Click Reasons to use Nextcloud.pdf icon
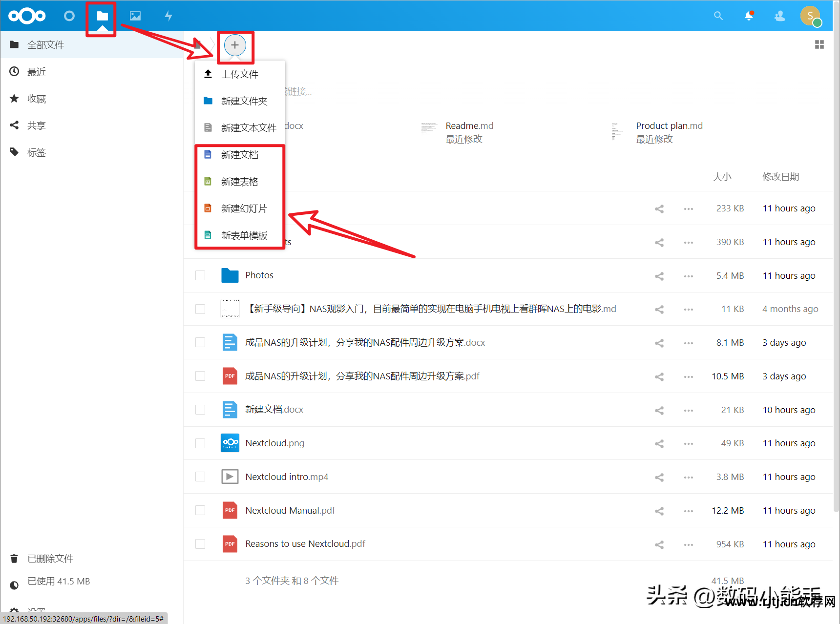 click(x=230, y=544)
